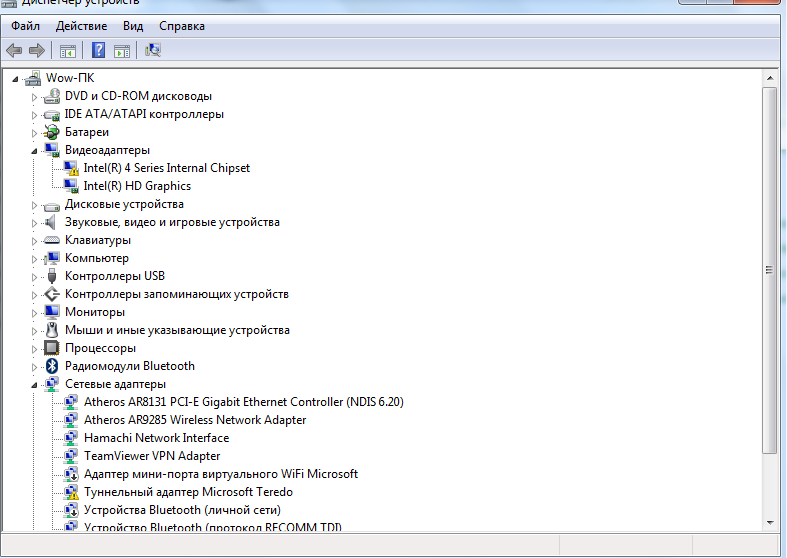
Task: Expand DVD и CD-ROM дисководы node
Action: coord(34,97)
